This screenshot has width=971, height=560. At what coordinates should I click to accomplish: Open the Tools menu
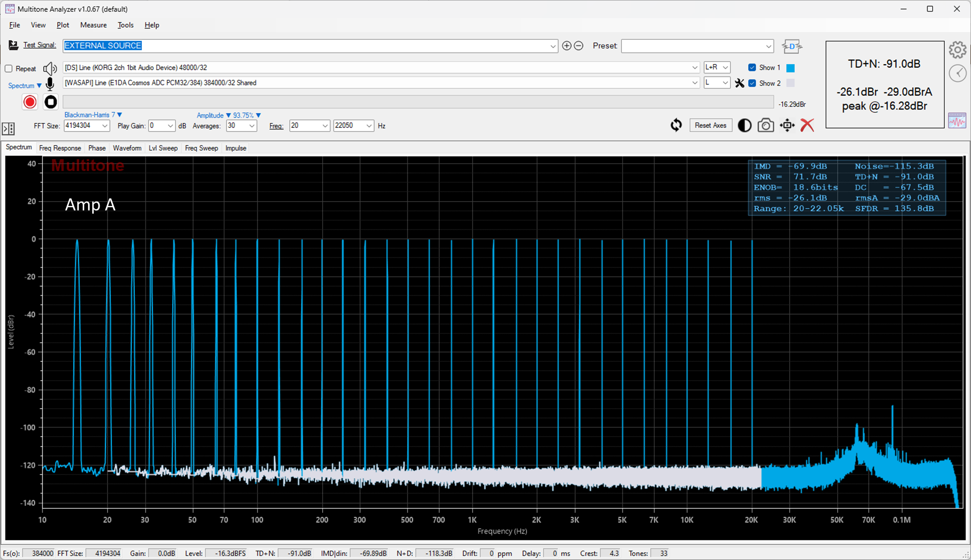tap(125, 25)
